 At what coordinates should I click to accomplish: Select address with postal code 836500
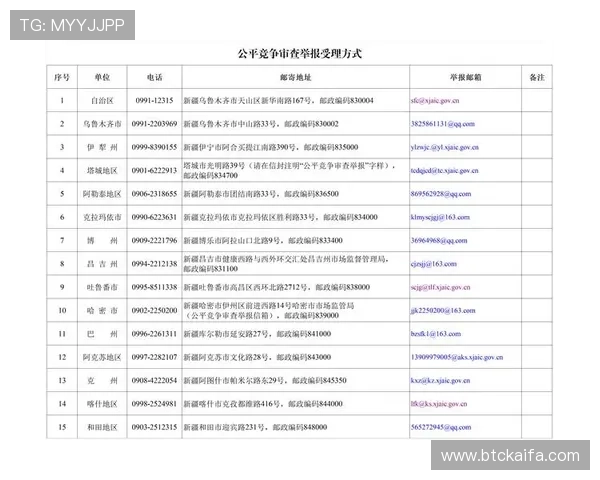(261, 194)
